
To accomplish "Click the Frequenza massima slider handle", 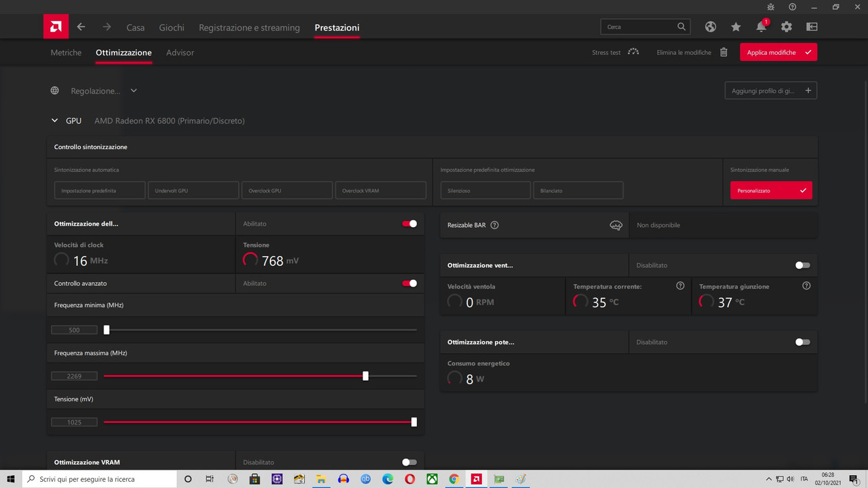I will click(366, 376).
